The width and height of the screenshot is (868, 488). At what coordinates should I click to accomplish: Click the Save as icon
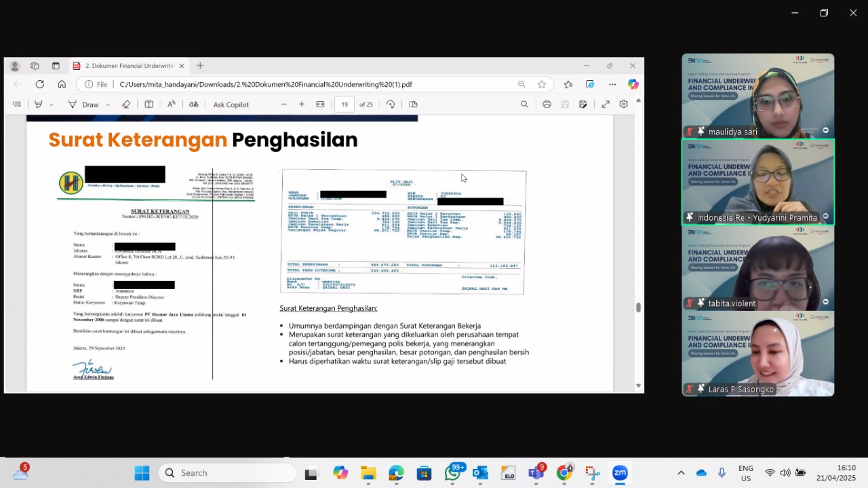[x=583, y=105]
